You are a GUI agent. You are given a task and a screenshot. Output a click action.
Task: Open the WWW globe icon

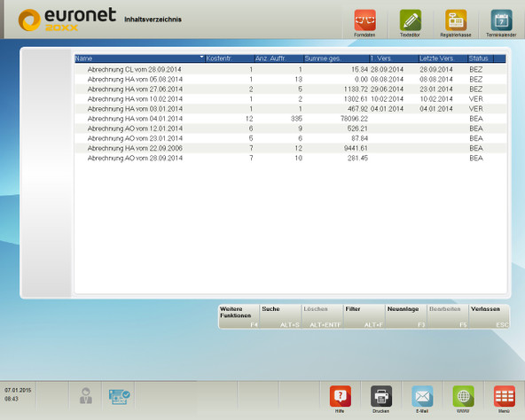pyautogui.click(x=464, y=396)
